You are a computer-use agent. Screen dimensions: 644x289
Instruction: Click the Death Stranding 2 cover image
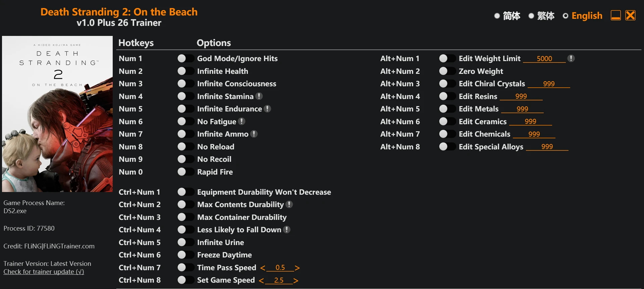[57, 114]
